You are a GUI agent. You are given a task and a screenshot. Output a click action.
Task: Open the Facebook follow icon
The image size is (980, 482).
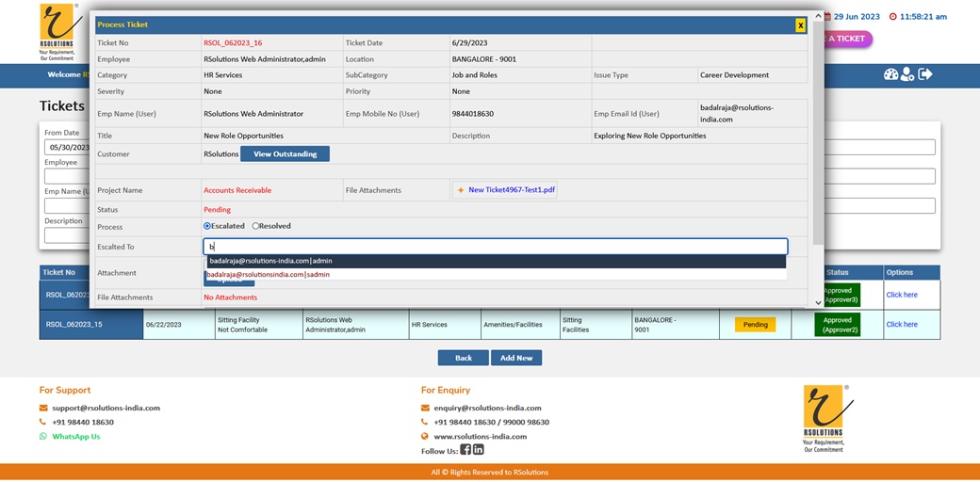465,450
